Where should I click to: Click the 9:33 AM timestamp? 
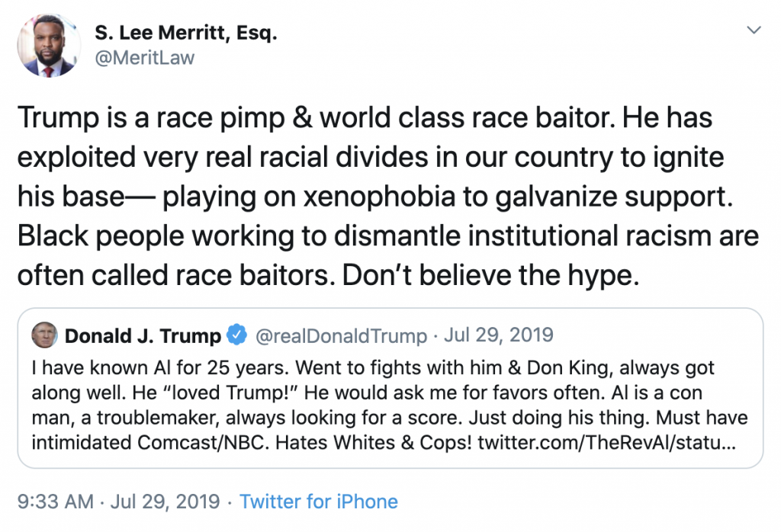tap(56, 502)
